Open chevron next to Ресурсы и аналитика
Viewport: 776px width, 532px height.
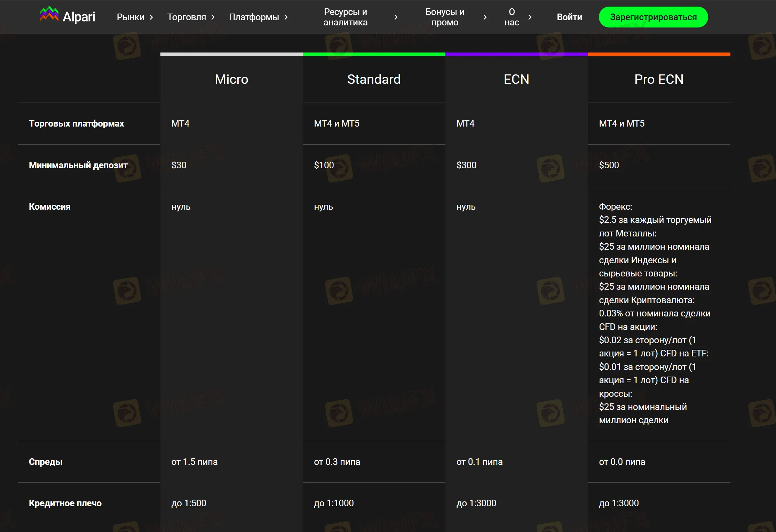tap(396, 17)
